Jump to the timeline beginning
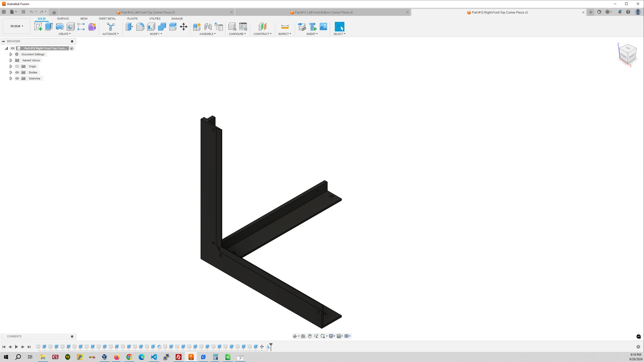Image resolution: width=644 pixels, height=362 pixels. (x=4, y=347)
